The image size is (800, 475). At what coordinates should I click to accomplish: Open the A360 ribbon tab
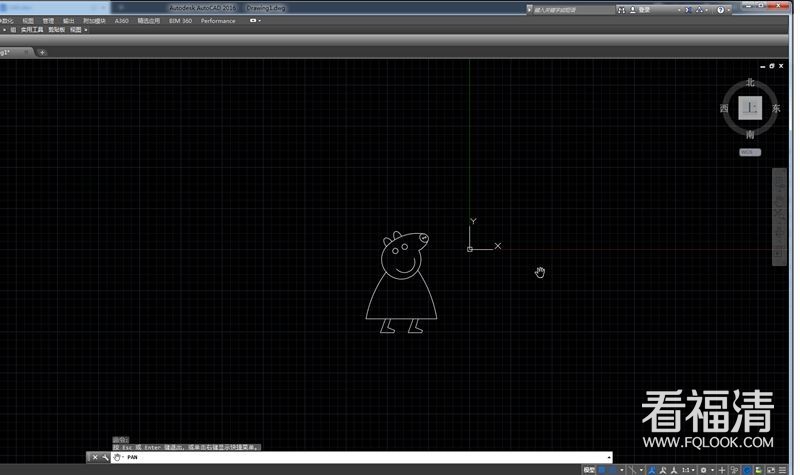point(121,21)
